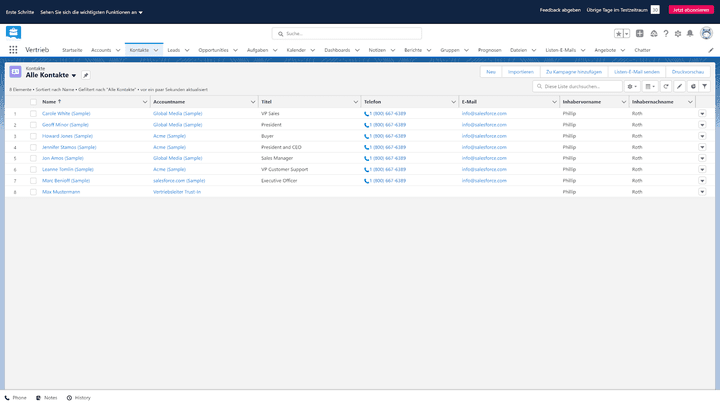Click the 'Diese Liste durchsuchen' search field

click(x=580, y=87)
